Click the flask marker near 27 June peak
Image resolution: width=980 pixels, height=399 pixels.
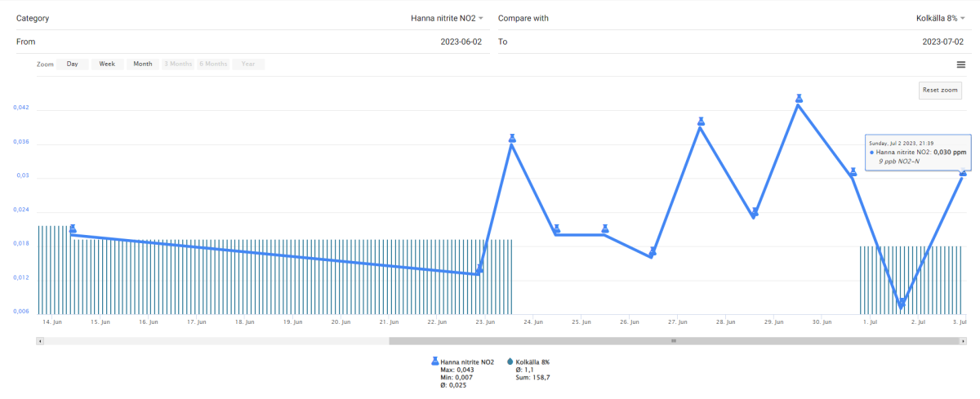pyautogui.click(x=701, y=122)
